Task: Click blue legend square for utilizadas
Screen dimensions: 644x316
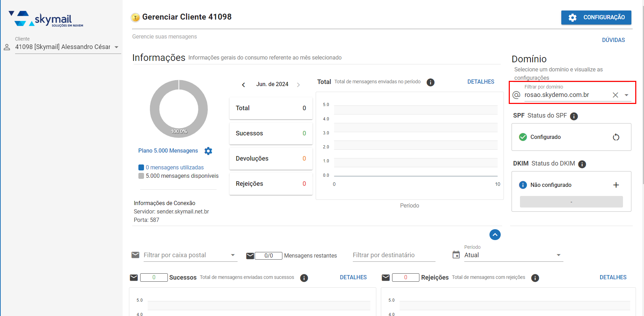Action: point(141,167)
